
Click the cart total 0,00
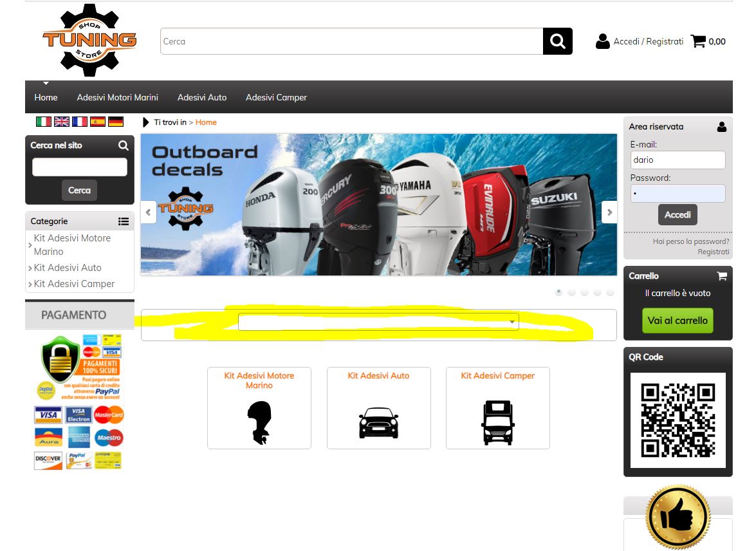[x=717, y=41]
